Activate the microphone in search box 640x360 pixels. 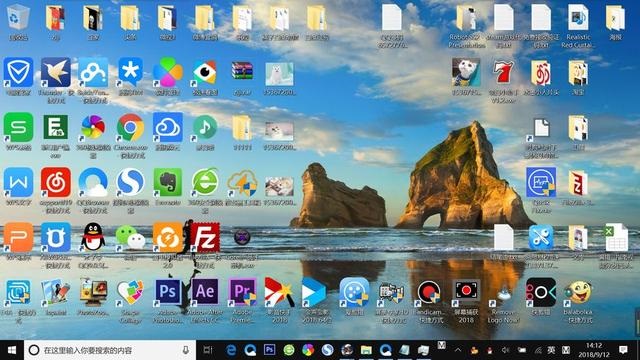point(186,350)
